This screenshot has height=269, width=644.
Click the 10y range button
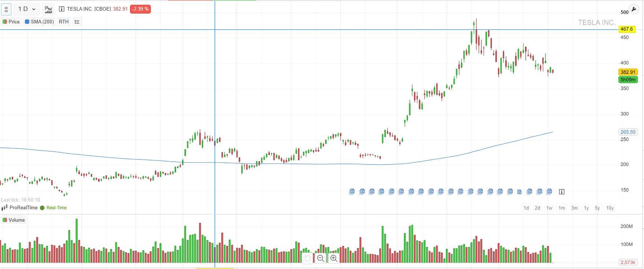coord(610,208)
